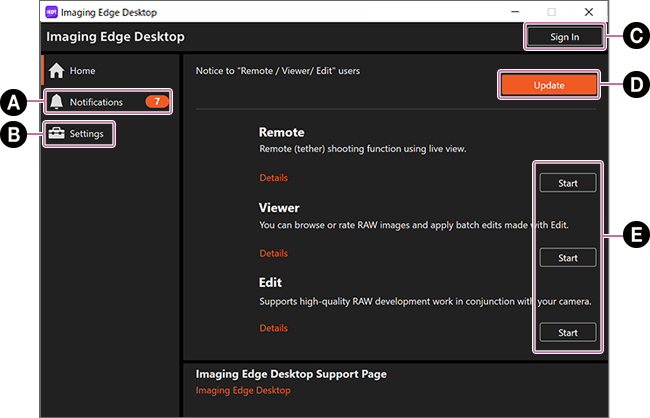Viewport: 650px width, 418px height.
Task: Click the orange Update button
Action: [x=549, y=85]
